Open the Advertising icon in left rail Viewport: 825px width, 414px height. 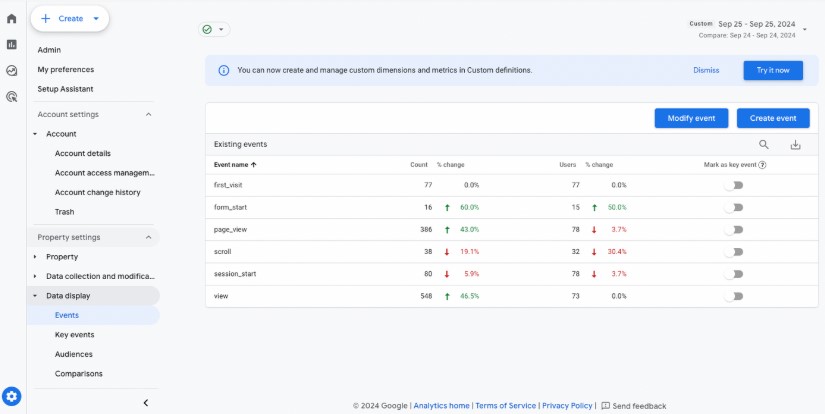click(x=12, y=96)
